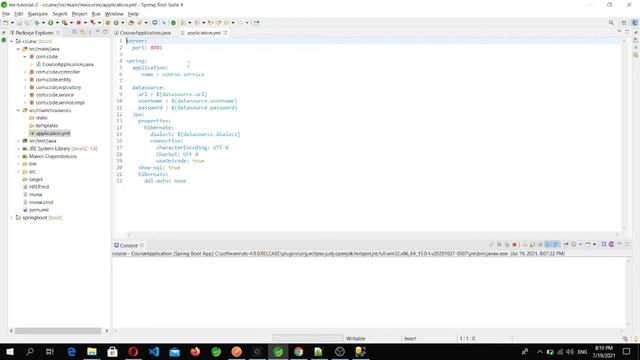Collapse the course project node

tap(12, 41)
